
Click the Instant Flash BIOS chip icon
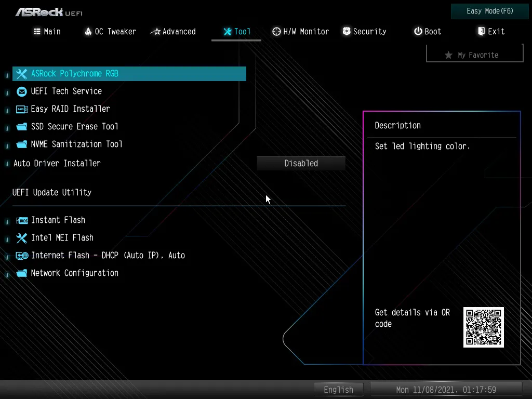(x=22, y=220)
